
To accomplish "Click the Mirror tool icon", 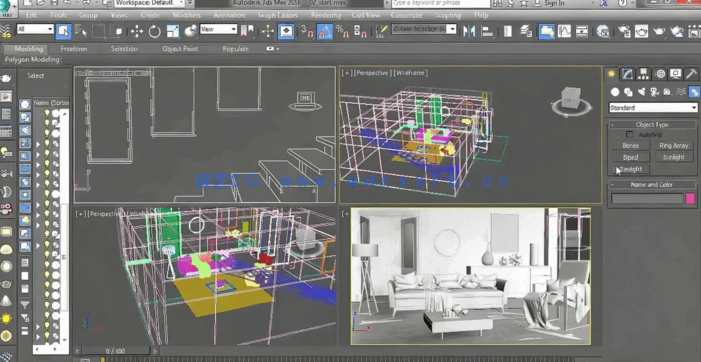I will [469, 31].
